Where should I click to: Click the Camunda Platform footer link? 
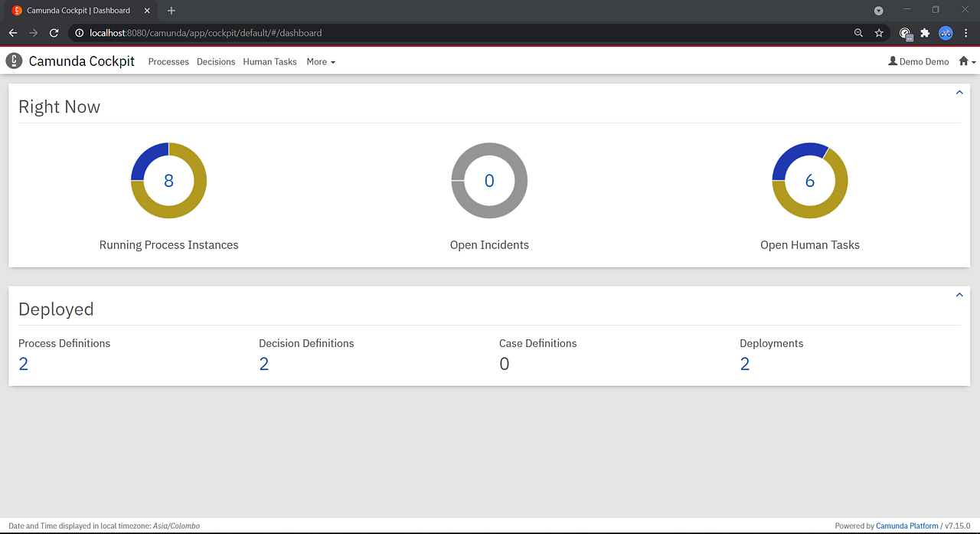point(907,526)
